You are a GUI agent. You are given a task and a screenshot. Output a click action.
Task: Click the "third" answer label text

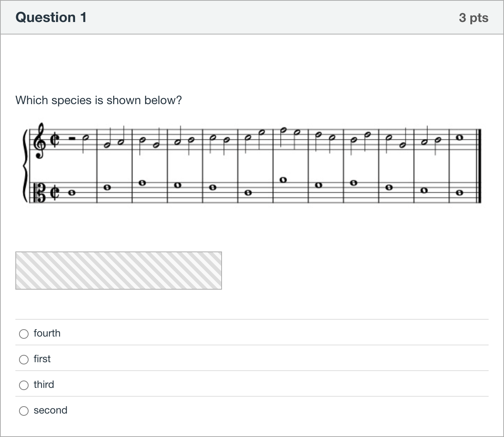44,385
